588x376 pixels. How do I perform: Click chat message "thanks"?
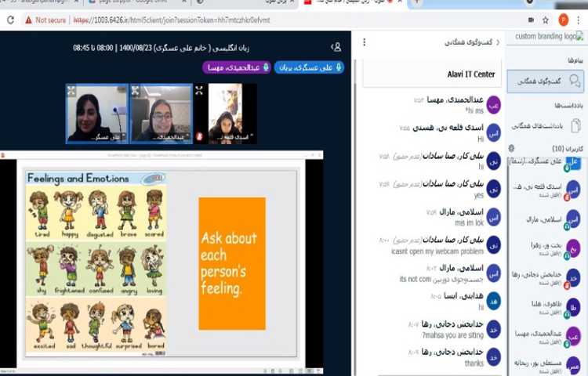click(x=474, y=363)
